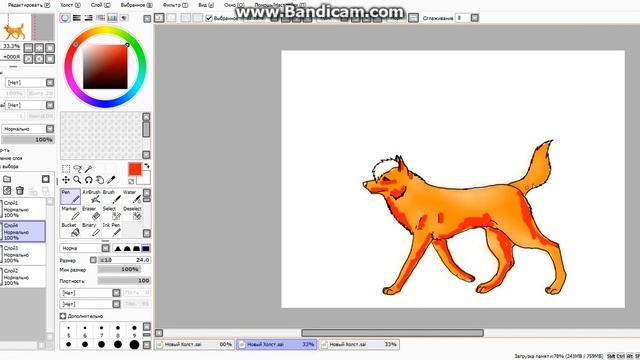Select the Bucket fill tool
The width and height of the screenshot is (640, 360).
point(70,230)
